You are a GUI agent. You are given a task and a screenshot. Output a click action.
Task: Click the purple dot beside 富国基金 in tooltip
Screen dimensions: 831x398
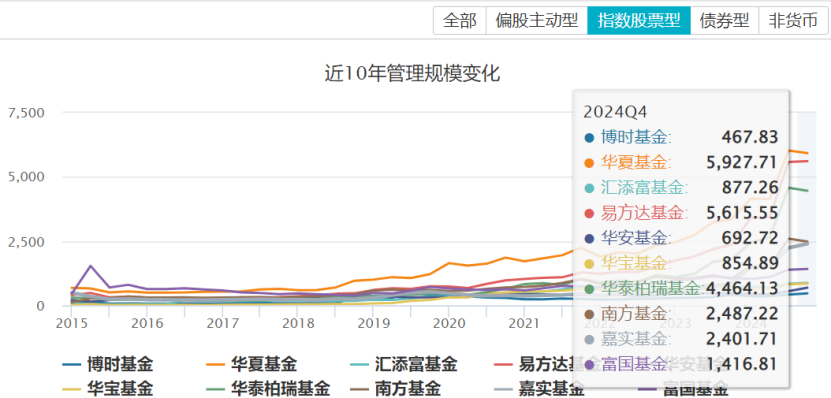pos(589,366)
